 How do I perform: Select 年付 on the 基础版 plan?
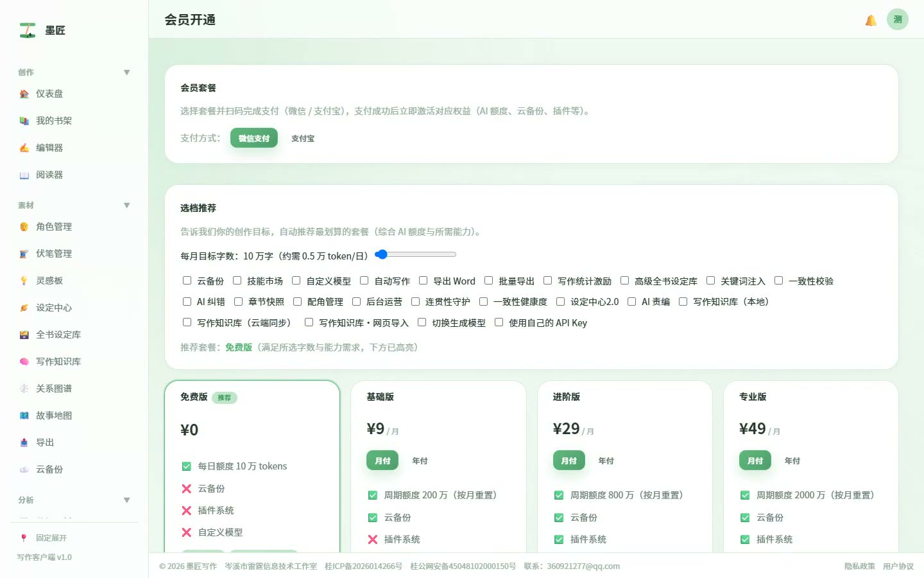click(420, 460)
